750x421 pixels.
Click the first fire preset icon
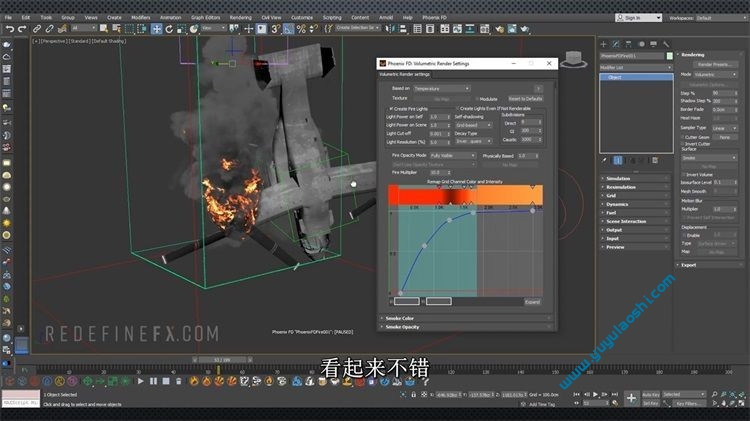(x=194, y=381)
